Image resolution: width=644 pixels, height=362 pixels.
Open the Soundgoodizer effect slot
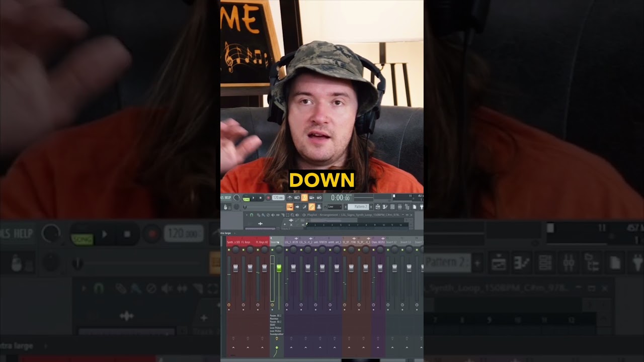pyautogui.click(x=277, y=334)
